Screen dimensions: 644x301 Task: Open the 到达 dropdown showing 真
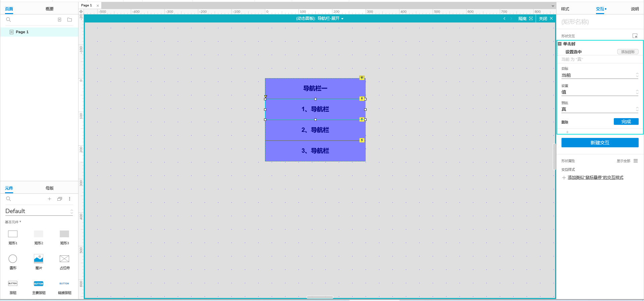coord(600,109)
